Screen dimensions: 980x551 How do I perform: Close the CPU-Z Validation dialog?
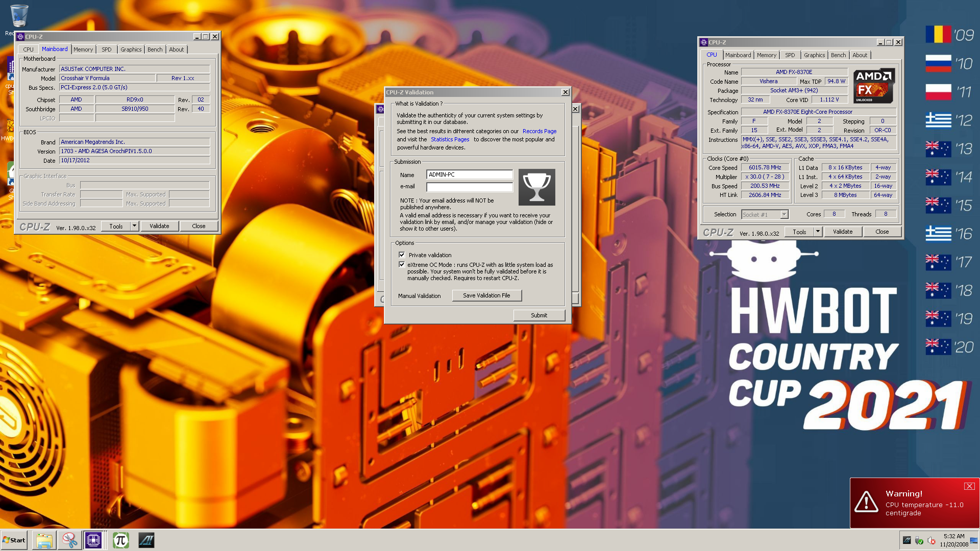(565, 92)
